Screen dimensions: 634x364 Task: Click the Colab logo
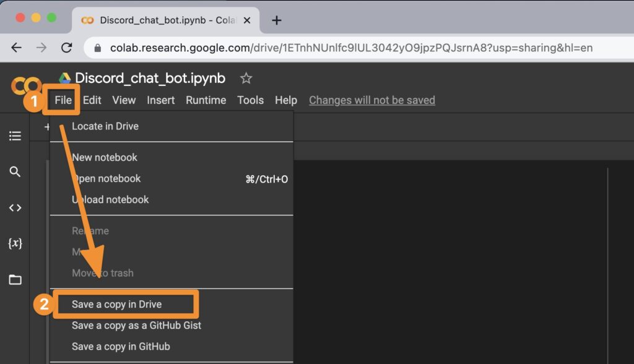point(26,85)
